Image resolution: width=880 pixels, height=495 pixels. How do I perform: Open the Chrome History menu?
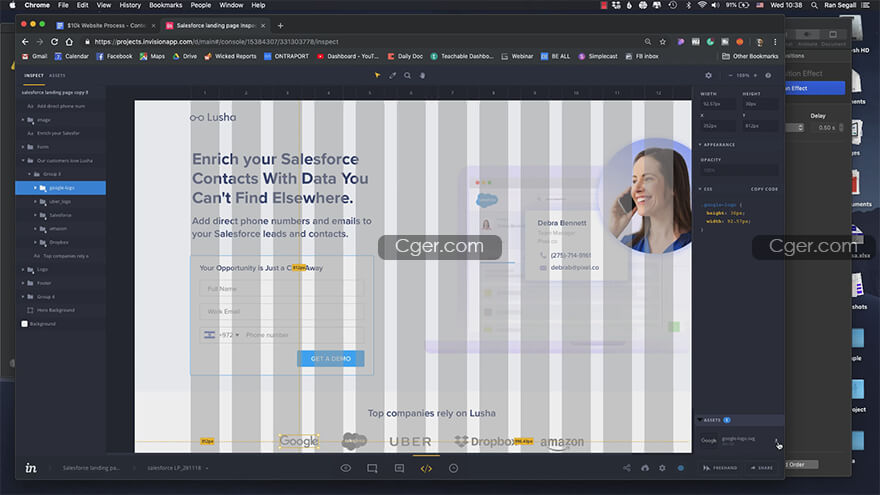(130, 5)
